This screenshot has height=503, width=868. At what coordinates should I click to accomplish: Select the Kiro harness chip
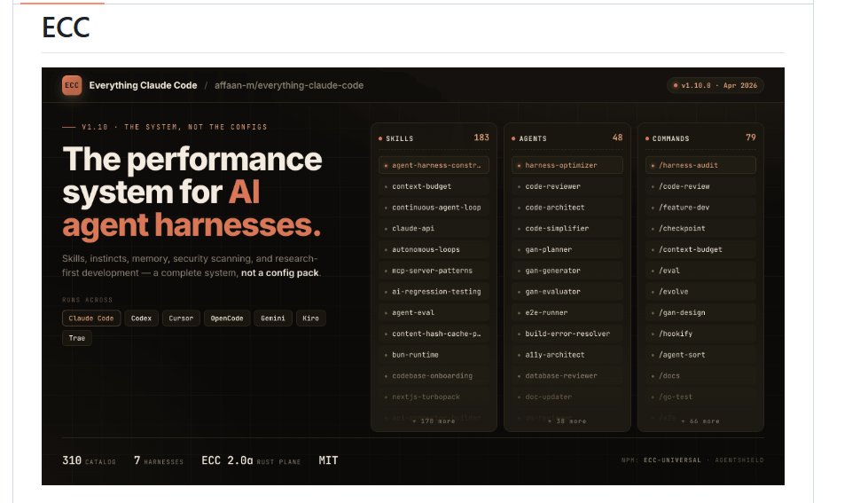point(310,318)
